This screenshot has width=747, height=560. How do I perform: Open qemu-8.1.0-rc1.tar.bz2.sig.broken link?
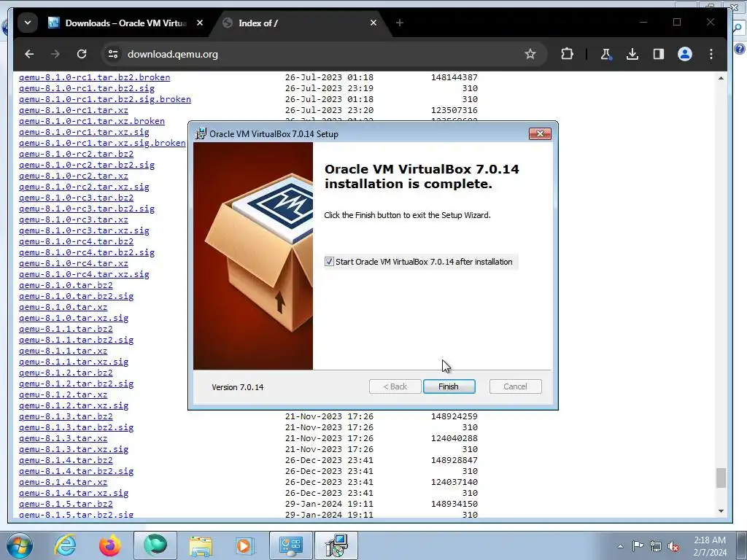pos(105,99)
